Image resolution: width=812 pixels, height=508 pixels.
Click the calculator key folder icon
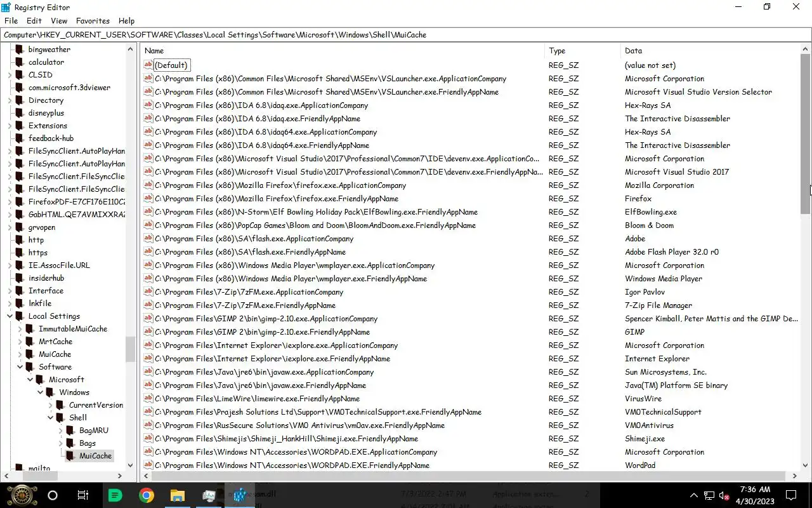click(x=20, y=62)
